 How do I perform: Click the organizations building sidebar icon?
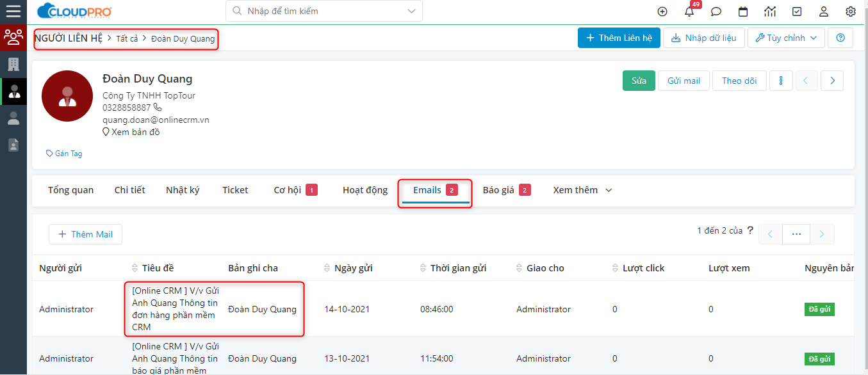coord(13,64)
